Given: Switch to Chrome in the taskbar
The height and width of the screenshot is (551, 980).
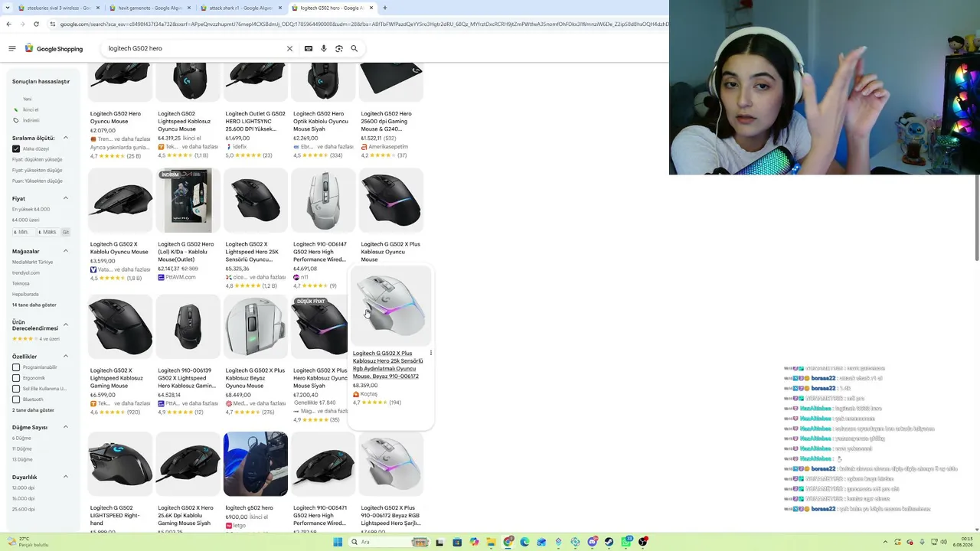Looking at the screenshot, I should [508, 542].
